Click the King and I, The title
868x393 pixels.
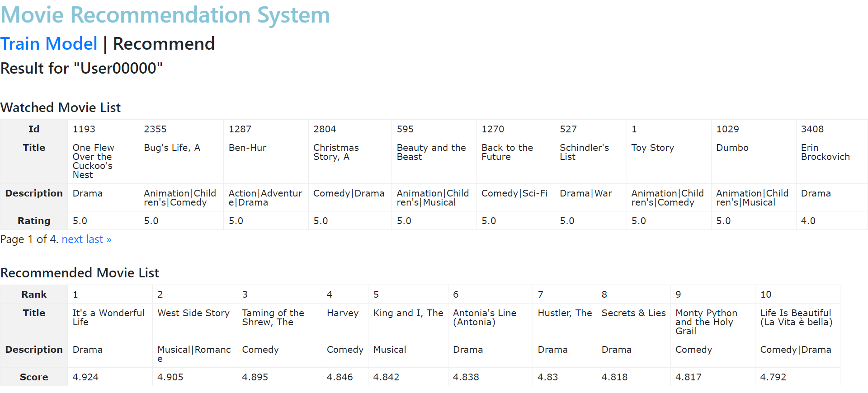(x=408, y=313)
